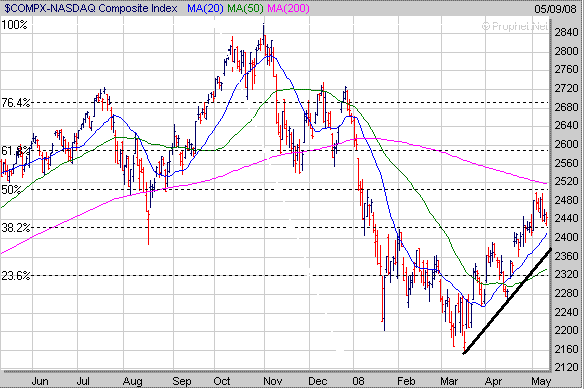Click the 2280 price axis value
Image resolution: width=584 pixels, height=389 pixels.
tap(566, 293)
